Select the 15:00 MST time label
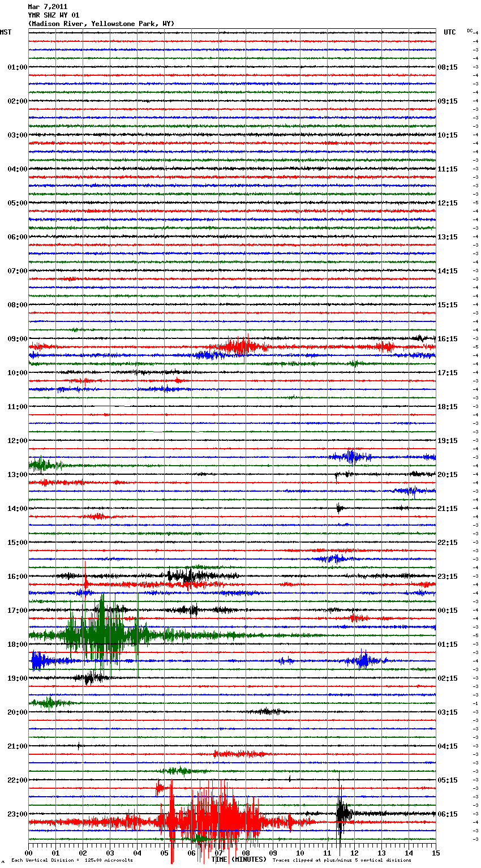This screenshot has height=868, width=481. (x=18, y=543)
